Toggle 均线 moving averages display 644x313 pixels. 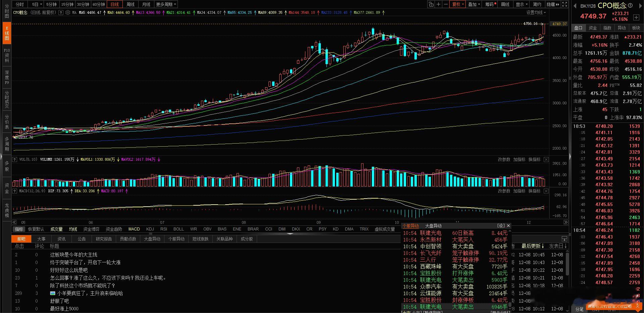[73, 229]
